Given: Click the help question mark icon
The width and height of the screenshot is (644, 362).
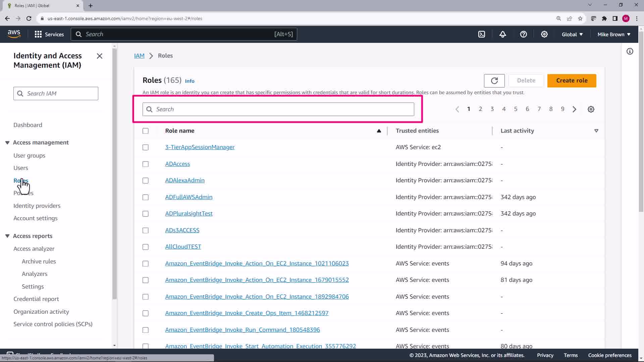Looking at the screenshot, I should pos(523,34).
